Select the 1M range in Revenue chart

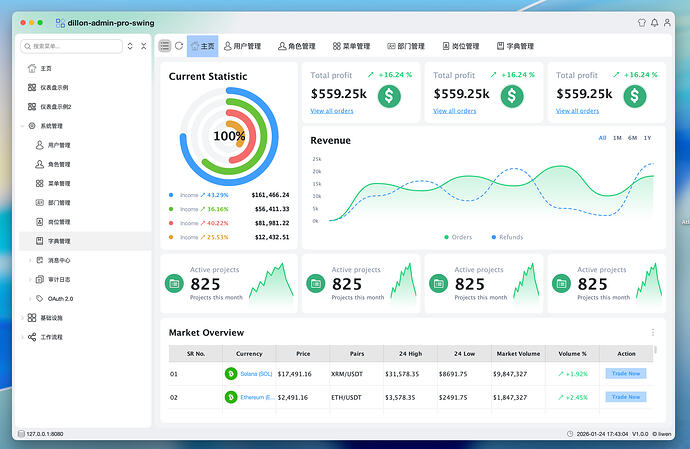pyautogui.click(x=617, y=138)
